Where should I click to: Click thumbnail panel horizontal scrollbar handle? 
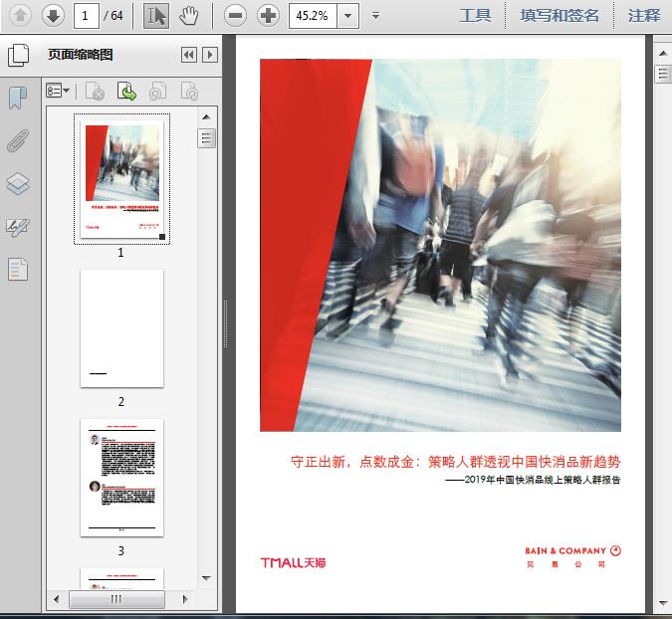click(x=116, y=599)
